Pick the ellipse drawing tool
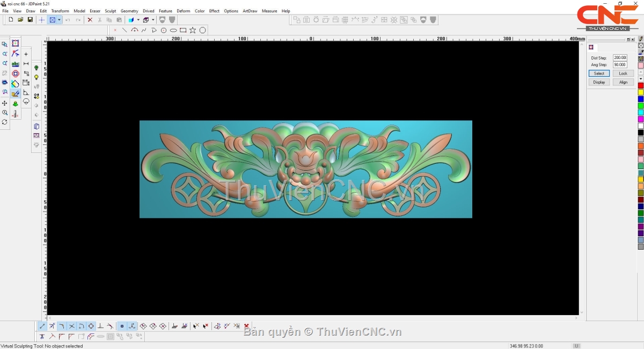 (x=173, y=30)
